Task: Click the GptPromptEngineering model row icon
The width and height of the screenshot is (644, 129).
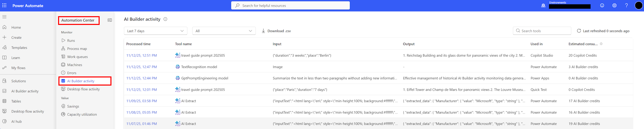Action: pos(178,78)
